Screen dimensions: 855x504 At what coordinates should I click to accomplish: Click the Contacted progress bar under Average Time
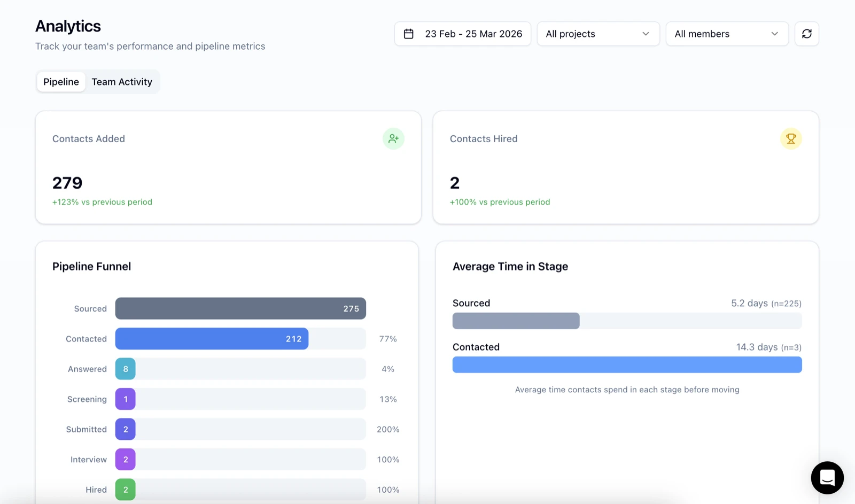click(627, 365)
